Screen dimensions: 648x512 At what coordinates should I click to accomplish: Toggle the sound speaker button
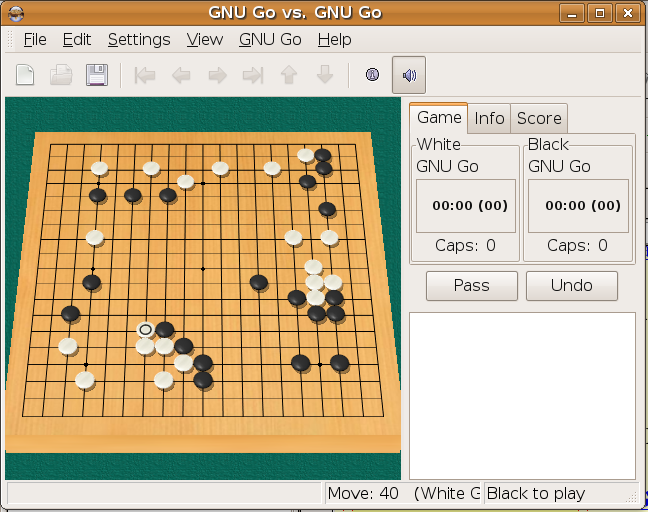408,75
